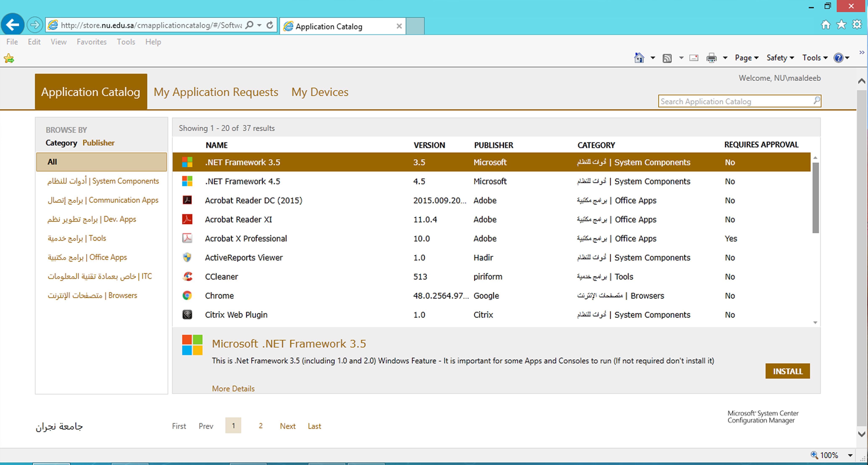The width and height of the screenshot is (868, 465).
Task: Filter by ITC category
Action: (x=100, y=276)
